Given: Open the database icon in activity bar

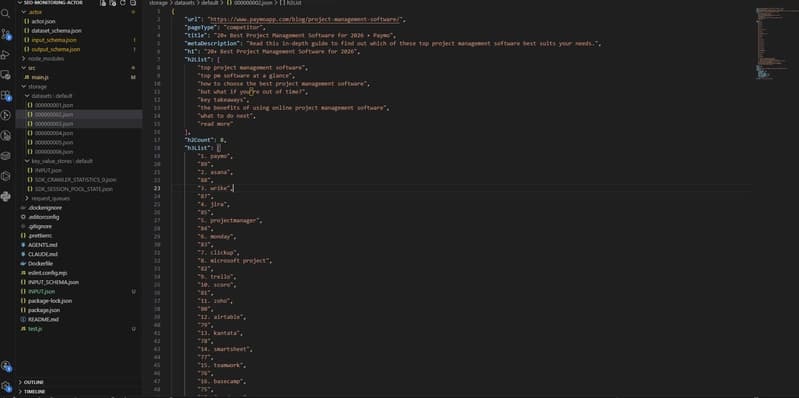Looking at the screenshot, I should click(6, 155).
